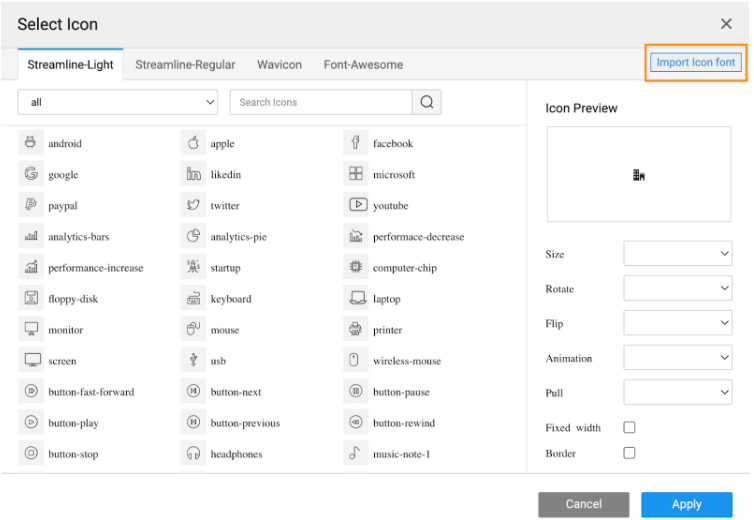Viewport: 754px width, 520px height.
Task: Select the android icon
Action: point(31,143)
